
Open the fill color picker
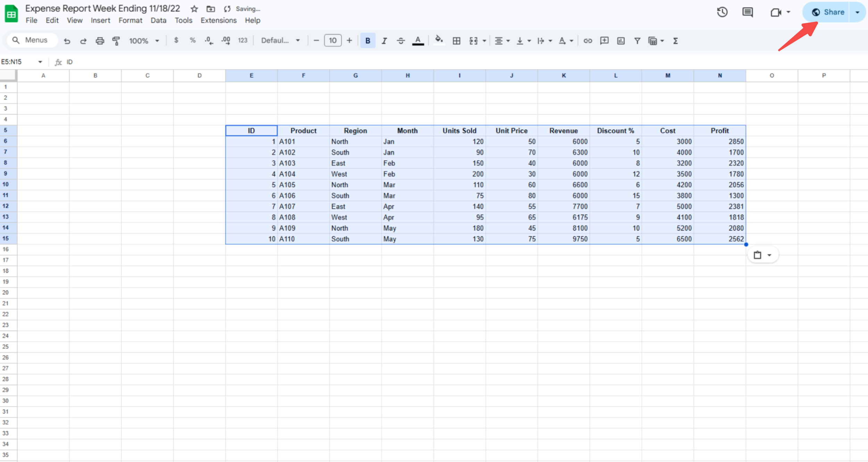pos(439,40)
